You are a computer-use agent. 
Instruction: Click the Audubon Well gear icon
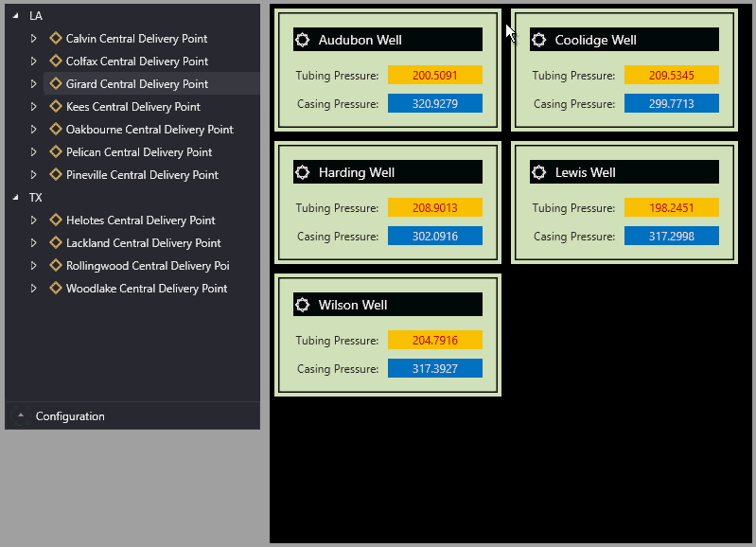(x=302, y=40)
